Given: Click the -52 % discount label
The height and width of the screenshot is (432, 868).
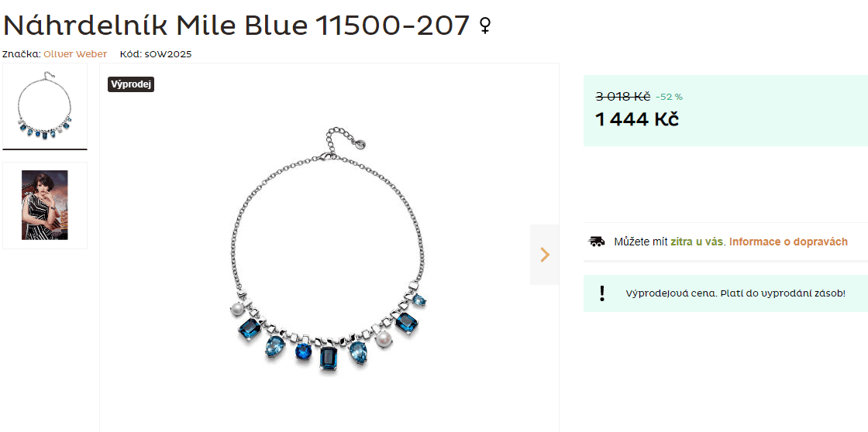Looking at the screenshot, I should click(x=670, y=98).
